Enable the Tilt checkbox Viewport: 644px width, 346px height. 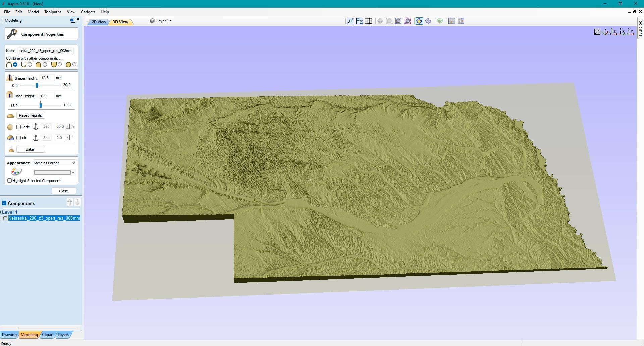[x=19, y=138]
